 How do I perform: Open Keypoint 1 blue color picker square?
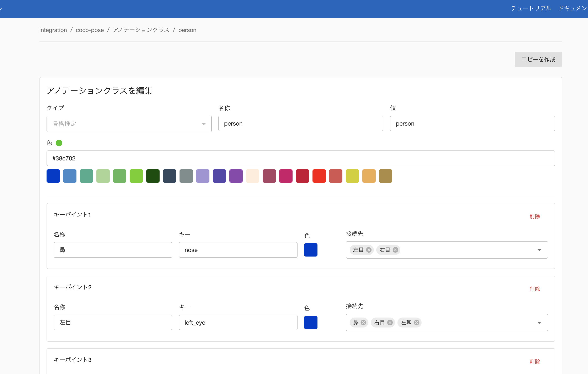click(311, 250)
